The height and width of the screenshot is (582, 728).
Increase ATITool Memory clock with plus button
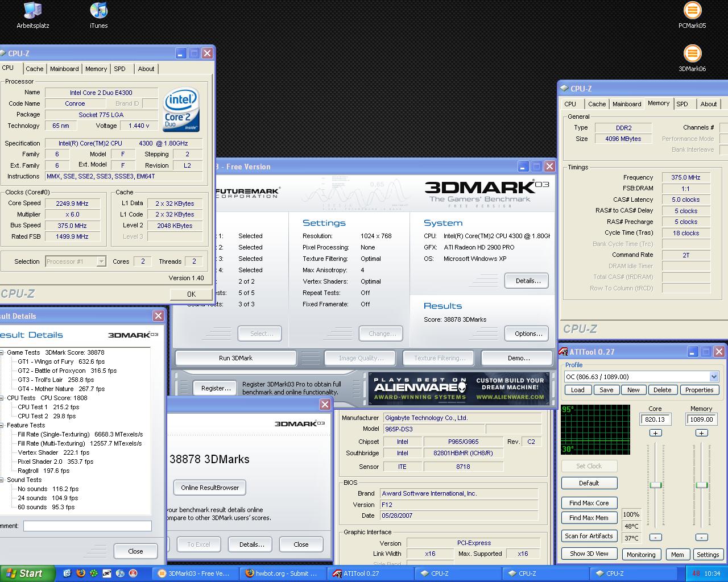(x=701, y=433)
